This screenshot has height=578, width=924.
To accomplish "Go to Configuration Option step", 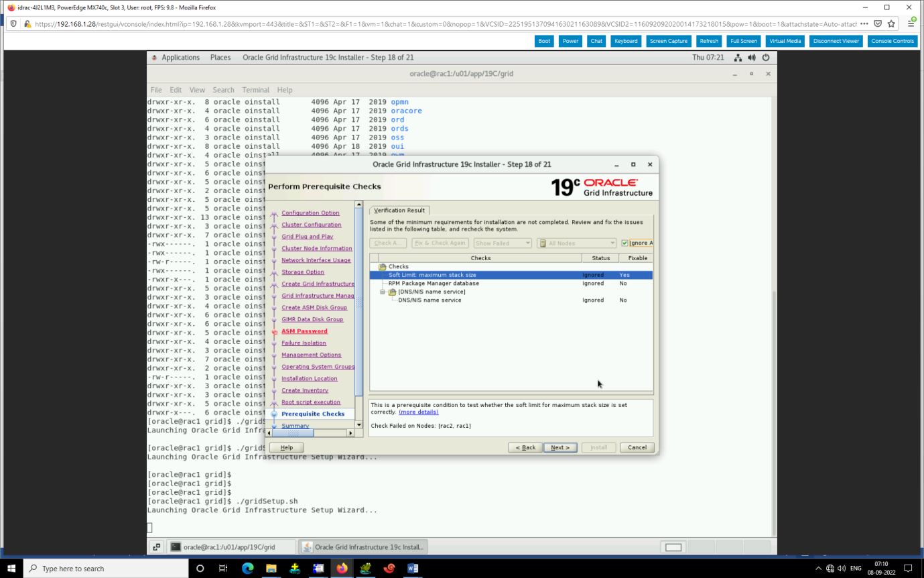I will [x=310, y=213].
